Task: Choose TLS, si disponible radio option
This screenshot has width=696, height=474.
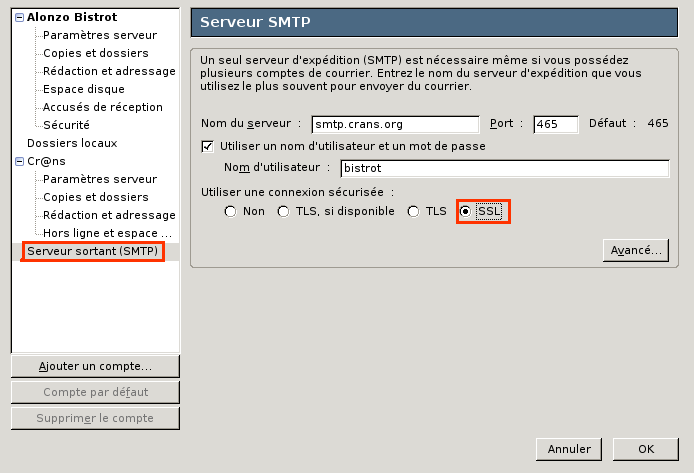Action: click(x=283, y=212)
